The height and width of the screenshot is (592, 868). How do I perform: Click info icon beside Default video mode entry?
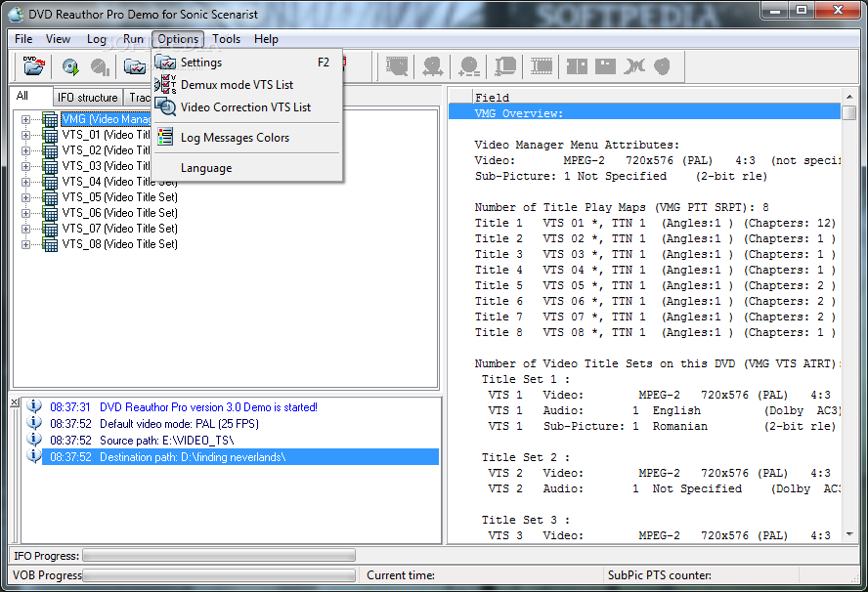tap(34, 423)
